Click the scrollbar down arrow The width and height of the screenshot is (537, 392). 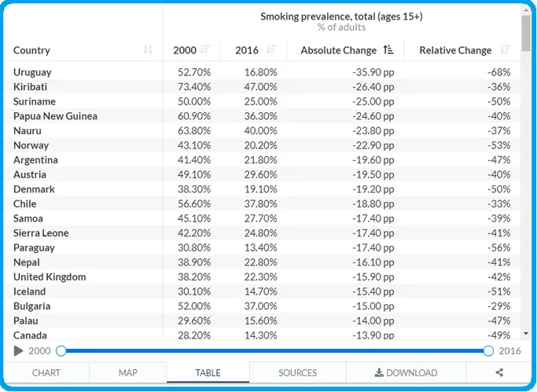pyautogui.click(x=526, y=334)
